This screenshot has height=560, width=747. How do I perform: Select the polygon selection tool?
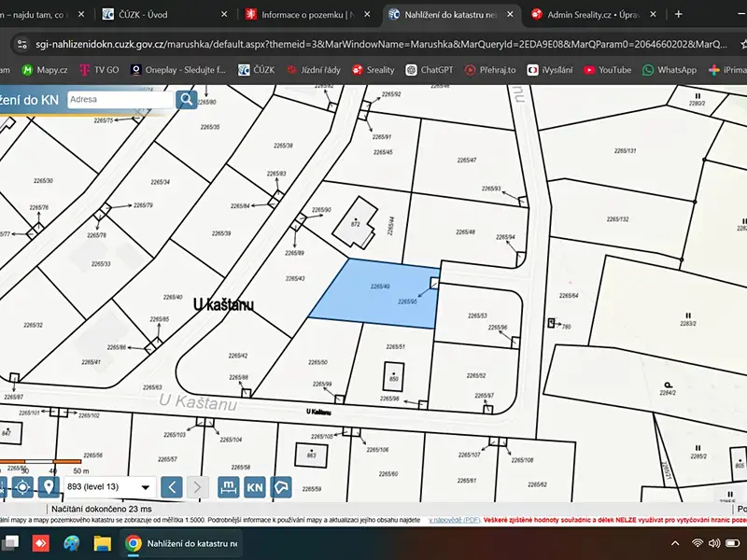tap(281, 487)
